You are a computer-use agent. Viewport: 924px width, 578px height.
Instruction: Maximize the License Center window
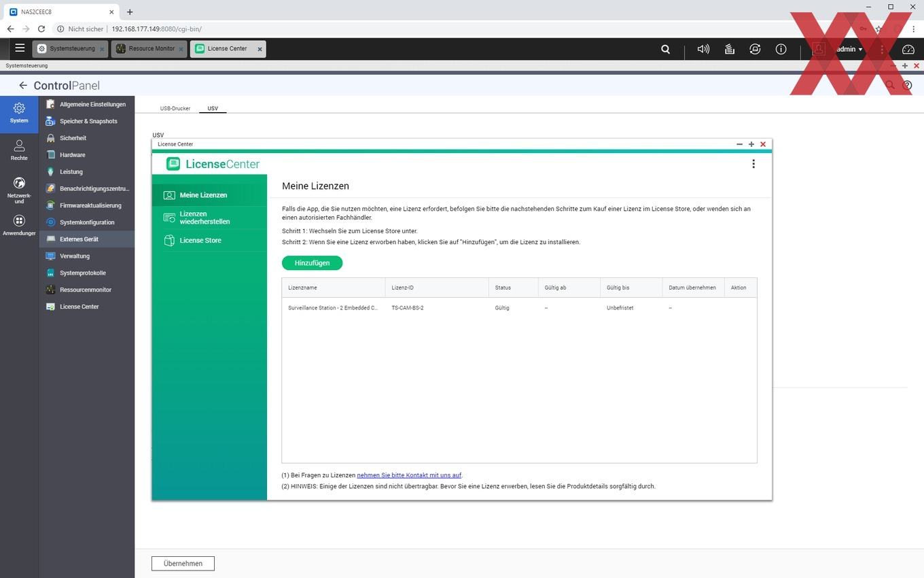pyautogui.click(x=751, y=144)
